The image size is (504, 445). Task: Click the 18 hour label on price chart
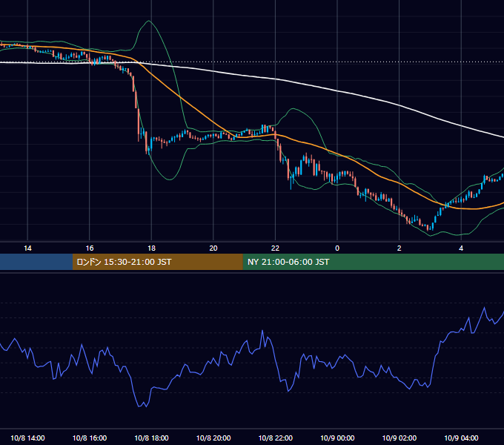pyautogui.click(x=151, y=248)
